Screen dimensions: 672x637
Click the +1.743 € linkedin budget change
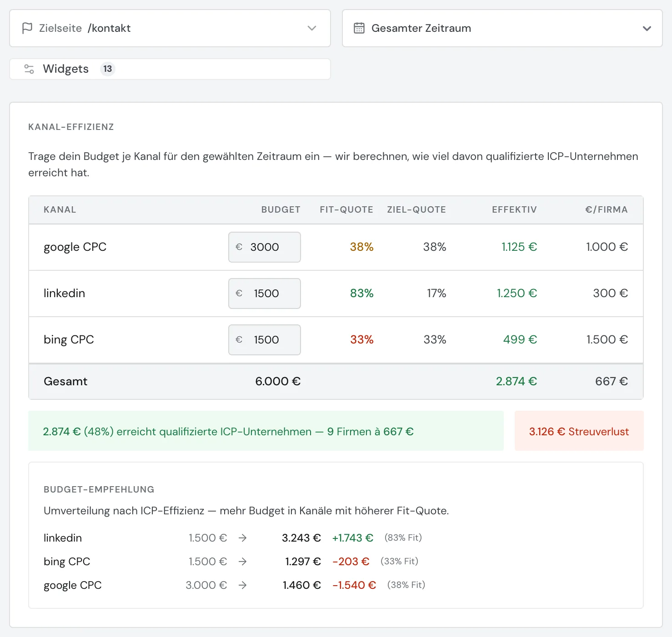(353, 538)
